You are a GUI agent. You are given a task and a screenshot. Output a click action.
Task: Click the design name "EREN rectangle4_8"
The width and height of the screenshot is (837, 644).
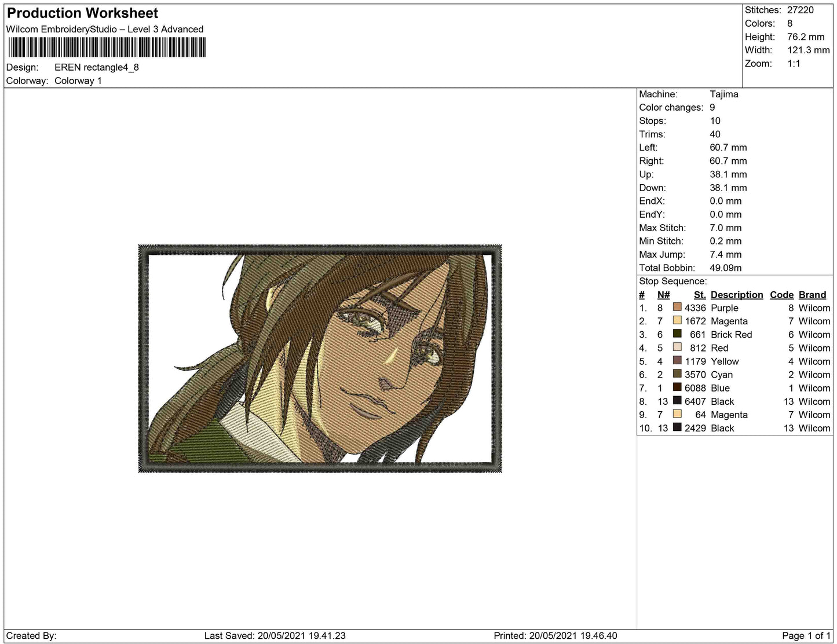(x=97, y=67)
